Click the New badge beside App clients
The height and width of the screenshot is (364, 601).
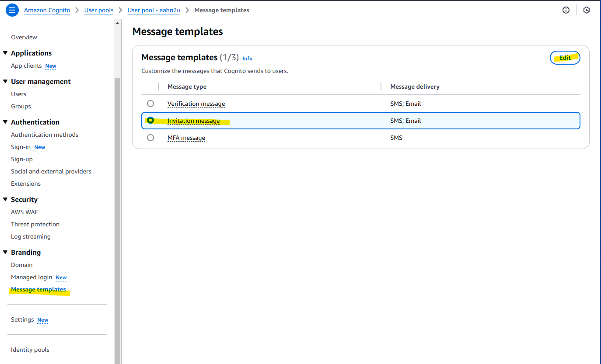[51, 66]
